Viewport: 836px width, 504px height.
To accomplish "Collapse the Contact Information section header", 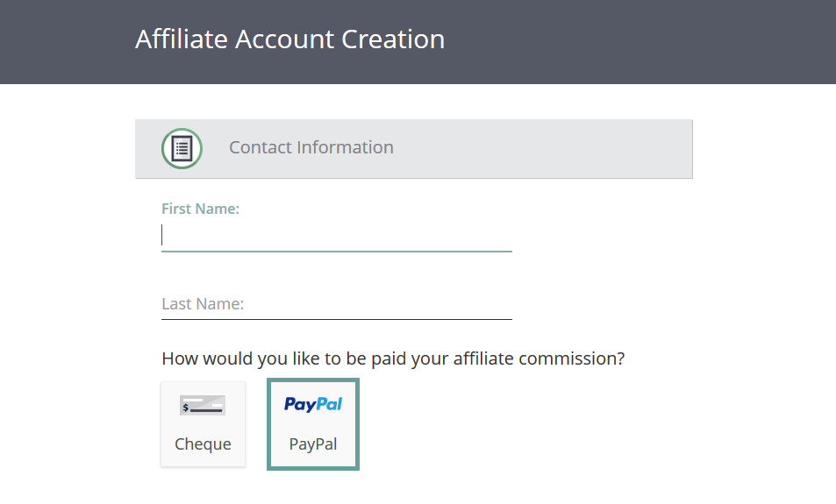I will tap(414, 149).
